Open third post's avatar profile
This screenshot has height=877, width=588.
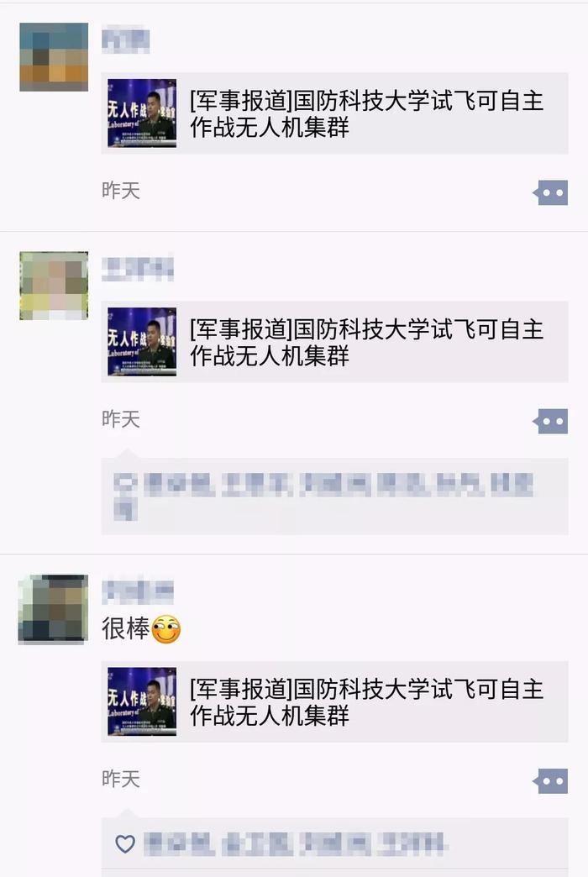[54, 609]
